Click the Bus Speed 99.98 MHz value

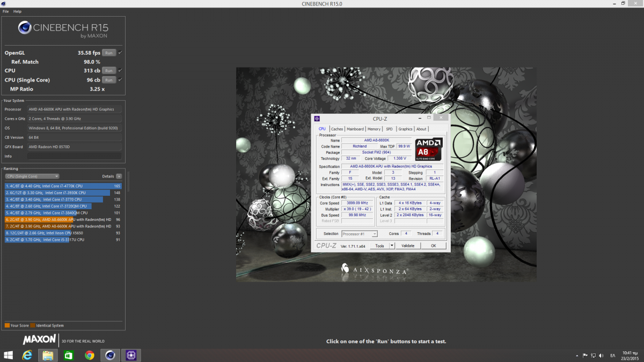pos(358,215)
